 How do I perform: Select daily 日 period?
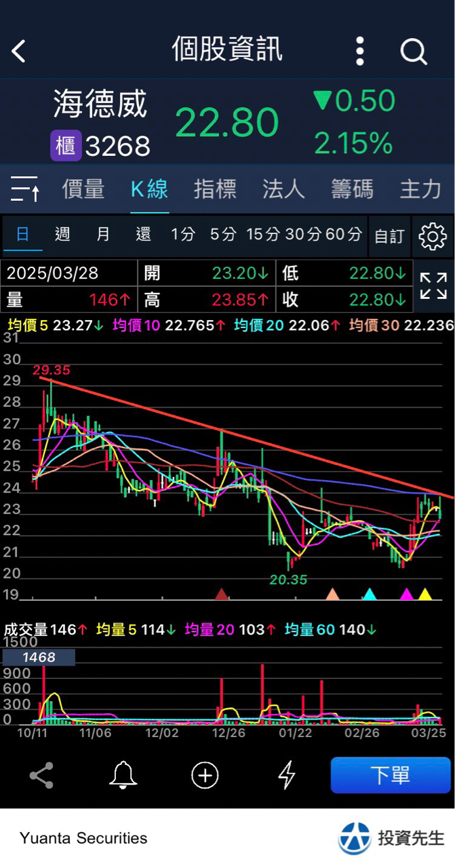tap(22, 235)
